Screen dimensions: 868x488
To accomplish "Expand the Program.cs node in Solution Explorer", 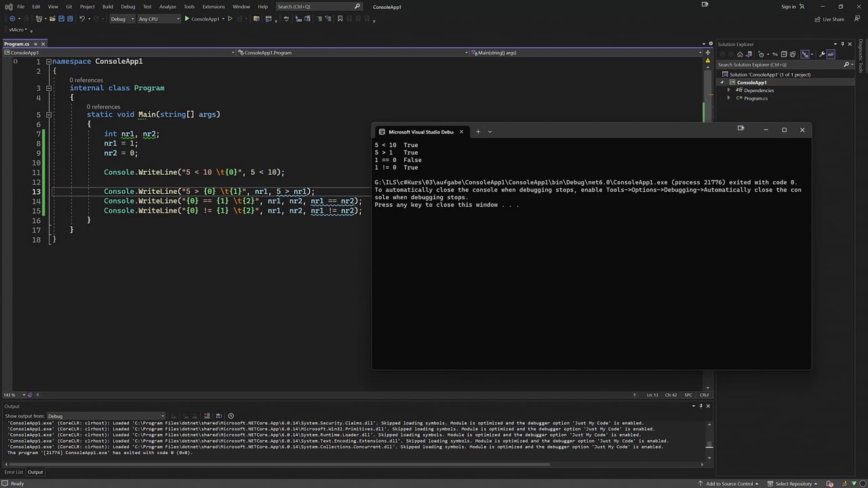I will click(x=729, y=98).
